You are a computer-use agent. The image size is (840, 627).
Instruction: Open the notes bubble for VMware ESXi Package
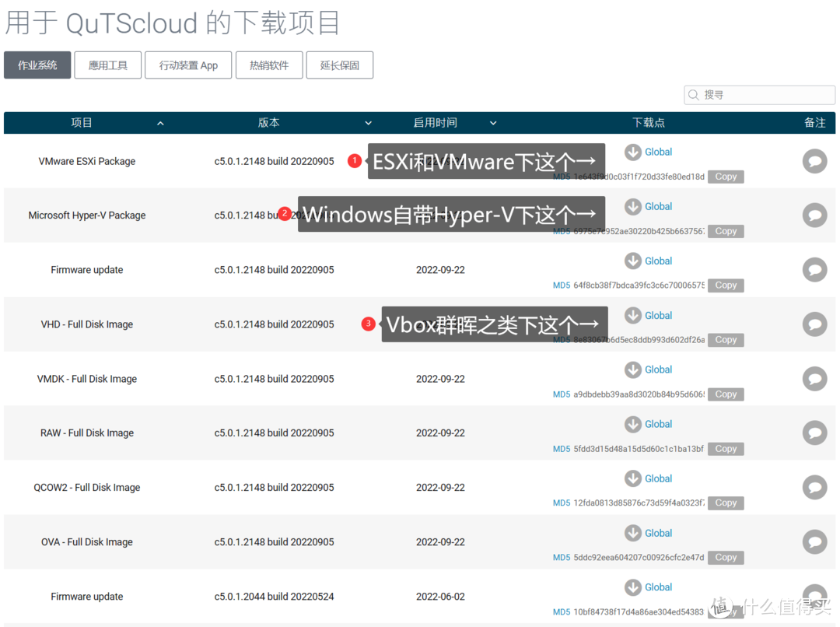pyautogui.click(x=814, y=161)
